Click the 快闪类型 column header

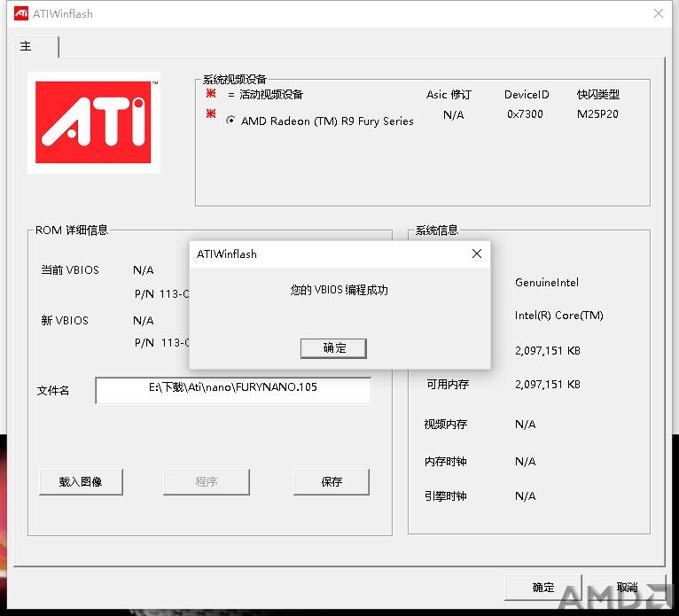tap(598, 94)
